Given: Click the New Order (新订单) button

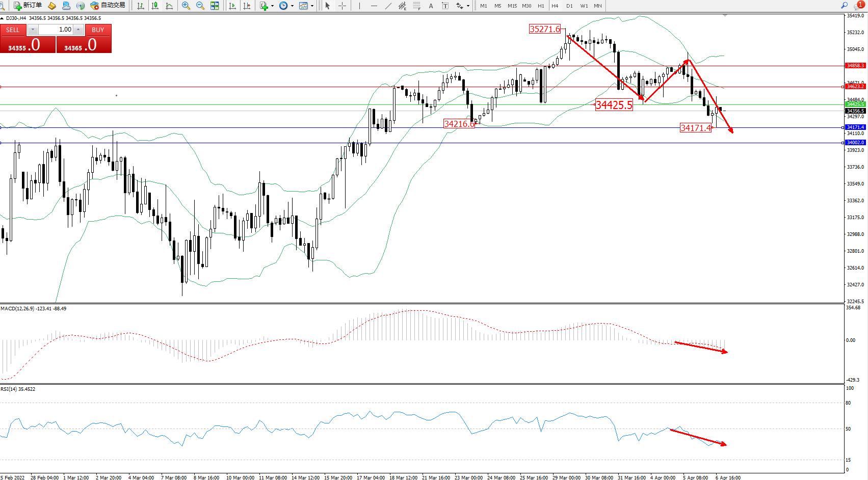Looking at the screenshot, I should (x=28, y=6).
